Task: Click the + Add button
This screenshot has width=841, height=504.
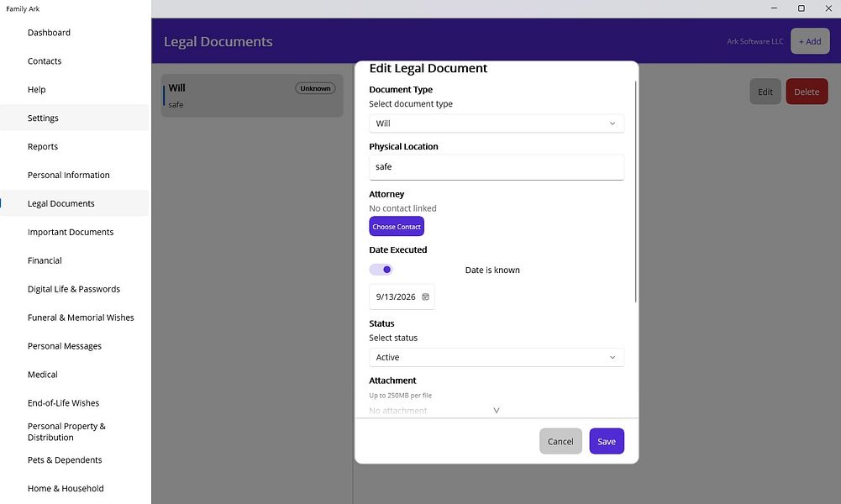Action: [810, 41]
